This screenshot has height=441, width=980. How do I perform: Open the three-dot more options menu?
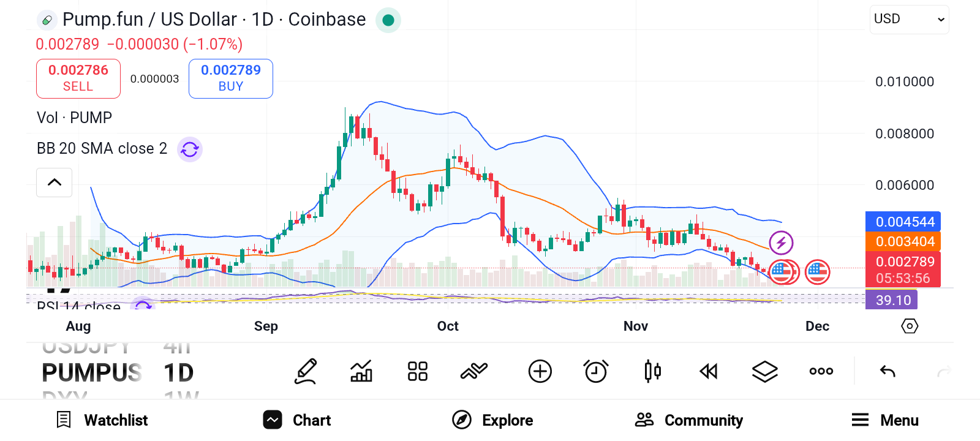coord(820,371)
